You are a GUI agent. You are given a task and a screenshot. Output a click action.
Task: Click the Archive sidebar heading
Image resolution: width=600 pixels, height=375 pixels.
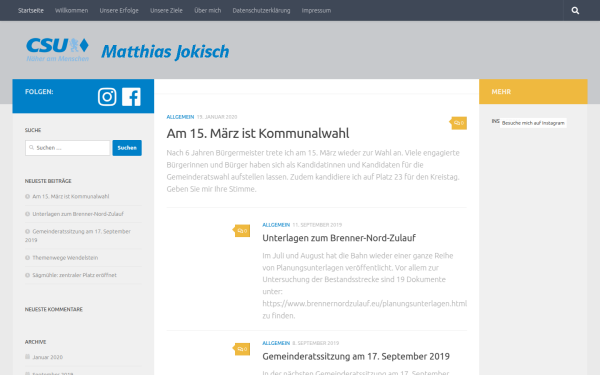[36, 342]
